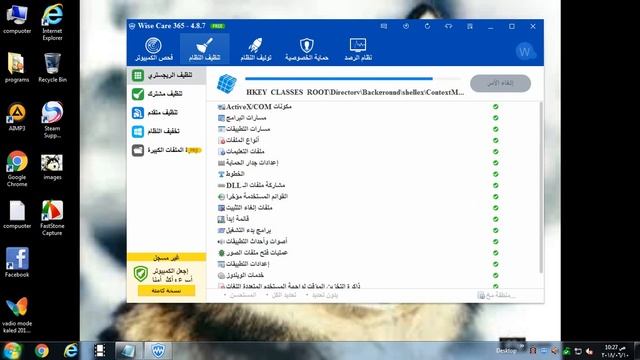Click Wise Care 365 taskbar button
Viewport: 640px width, 360px height.
click(x=158, y=351)
